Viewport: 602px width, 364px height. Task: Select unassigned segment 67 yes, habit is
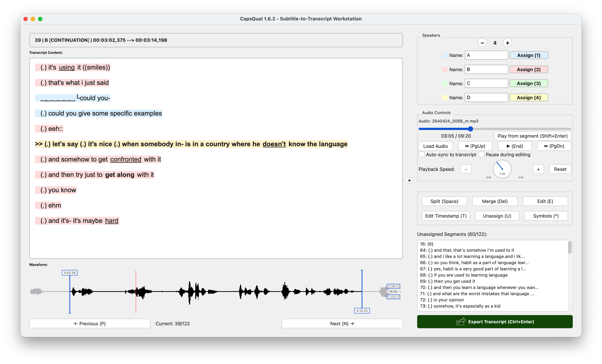(493, 269)
